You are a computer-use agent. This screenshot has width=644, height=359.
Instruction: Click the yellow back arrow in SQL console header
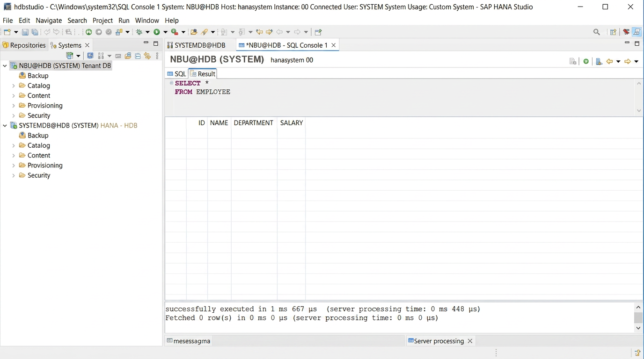[609, 62]
